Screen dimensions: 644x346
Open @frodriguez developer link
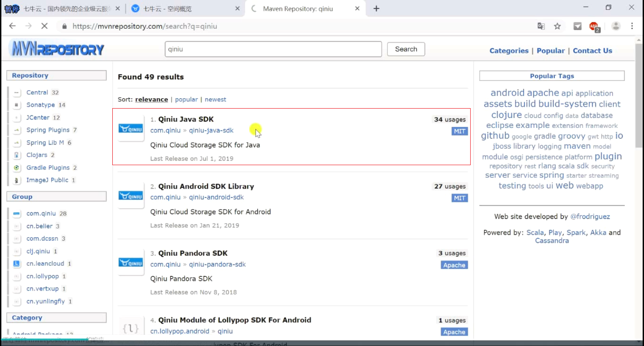pos(590,216)
